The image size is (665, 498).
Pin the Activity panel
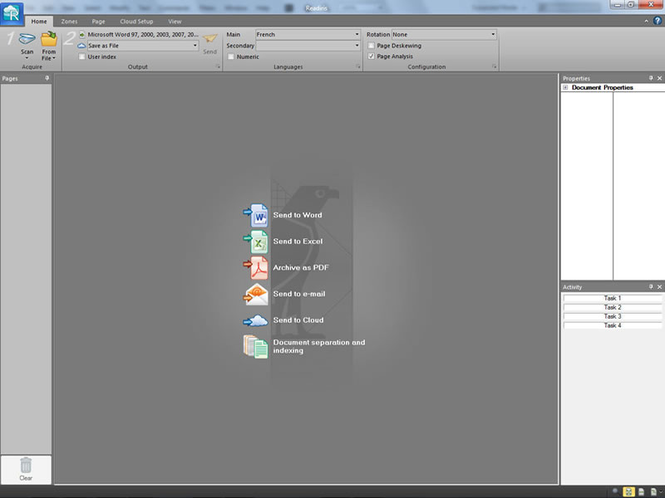tap(651, 287)
